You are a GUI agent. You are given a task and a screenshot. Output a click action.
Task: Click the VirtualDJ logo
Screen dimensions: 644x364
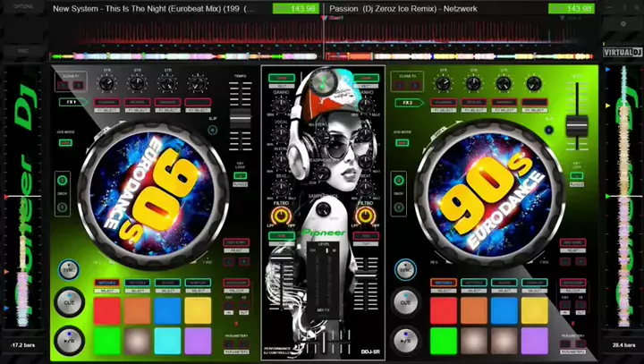pos(622,52)
